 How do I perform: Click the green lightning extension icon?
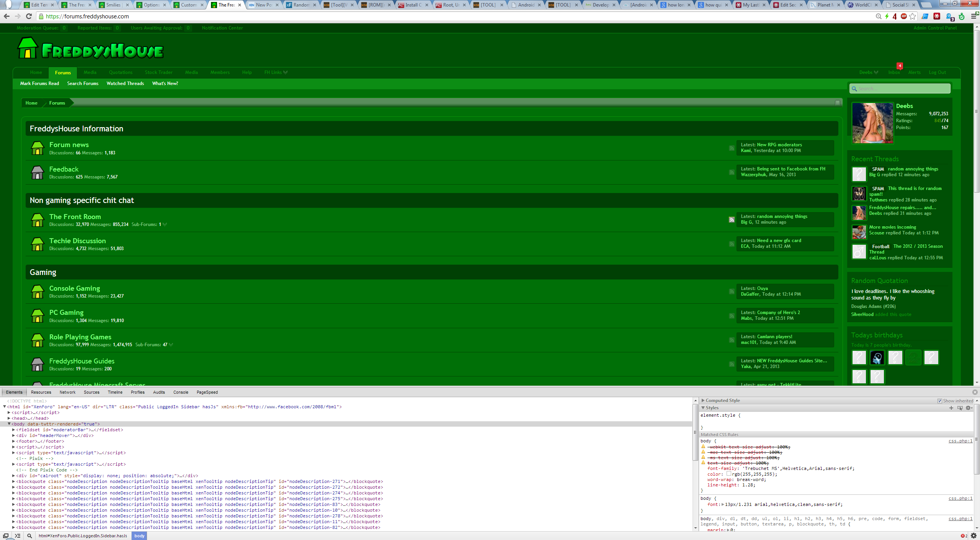coord(887,16)
